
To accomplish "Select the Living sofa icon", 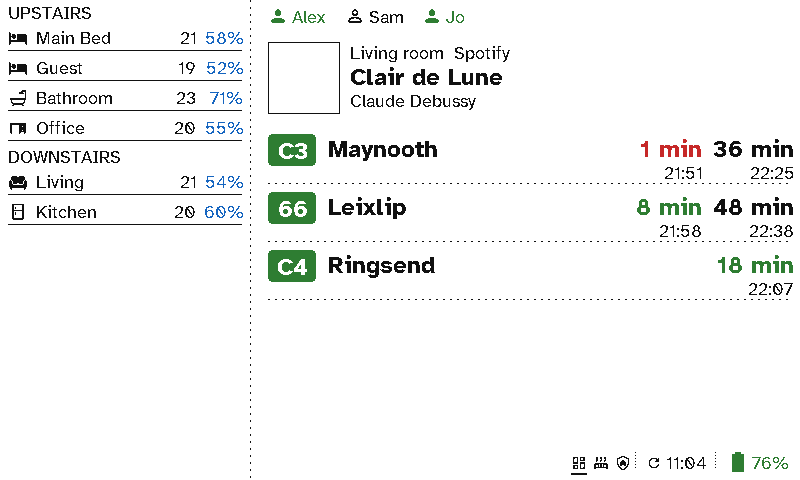I will (x=18, y=182).
